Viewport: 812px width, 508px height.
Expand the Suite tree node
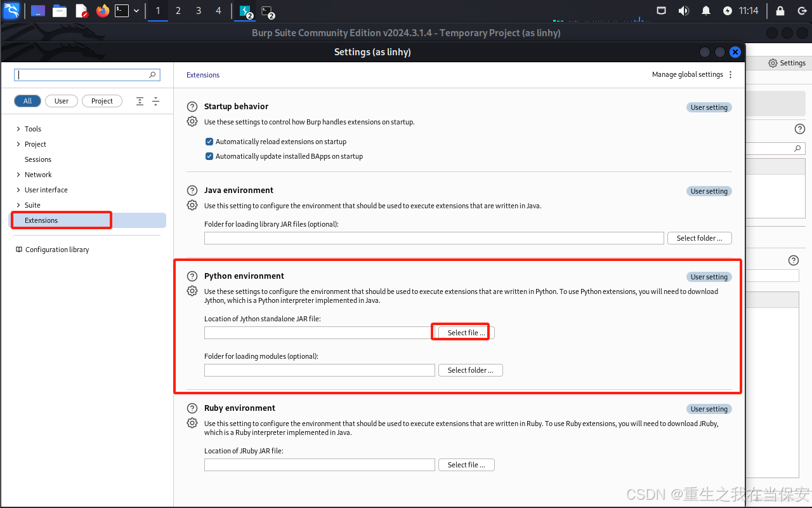(18, 205)
